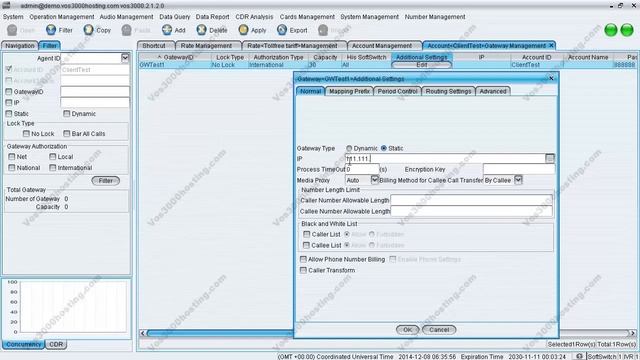Click the Filter button in sidebar
The image size is (640, 360).
point(106,180)
